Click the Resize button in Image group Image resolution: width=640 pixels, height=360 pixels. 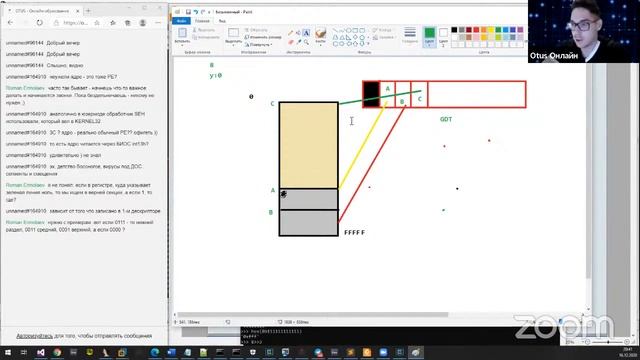point(263,37)
